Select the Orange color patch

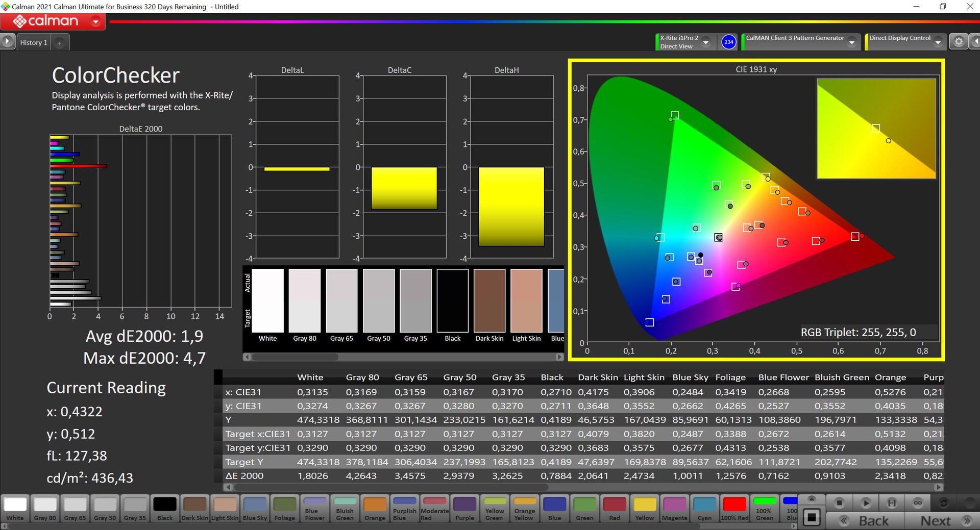pos(375,509)
